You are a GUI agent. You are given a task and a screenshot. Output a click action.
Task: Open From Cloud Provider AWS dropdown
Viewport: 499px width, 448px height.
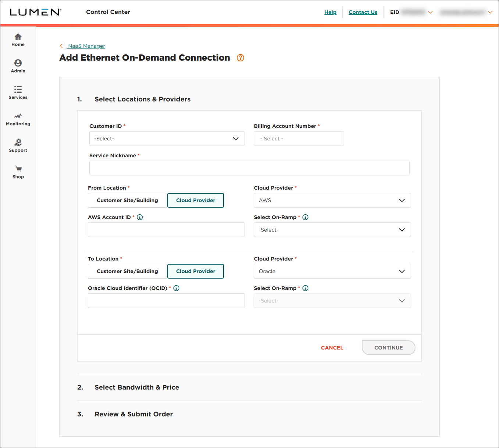(332, 200)
